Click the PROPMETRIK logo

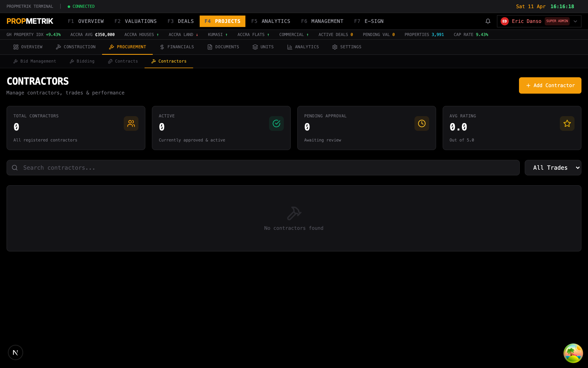(30, 21)
